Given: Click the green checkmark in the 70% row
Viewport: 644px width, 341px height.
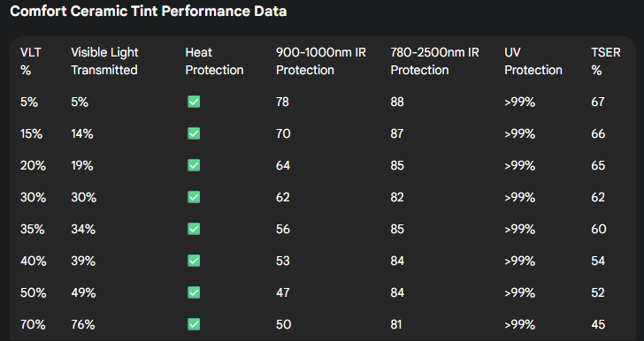Looking at the screenshot, I should 194,324.
